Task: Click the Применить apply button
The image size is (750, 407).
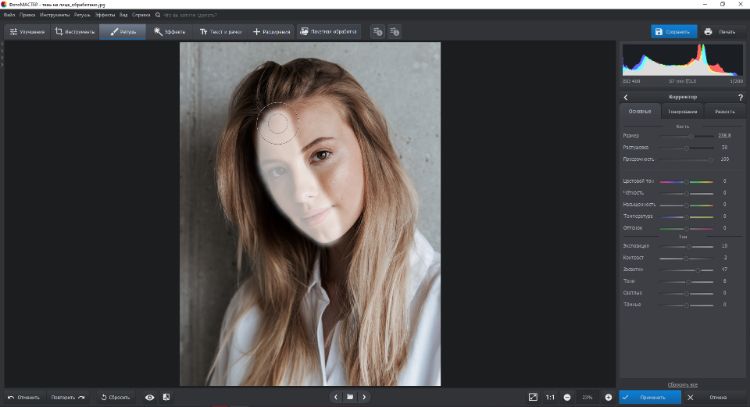Action: (650, 397)
